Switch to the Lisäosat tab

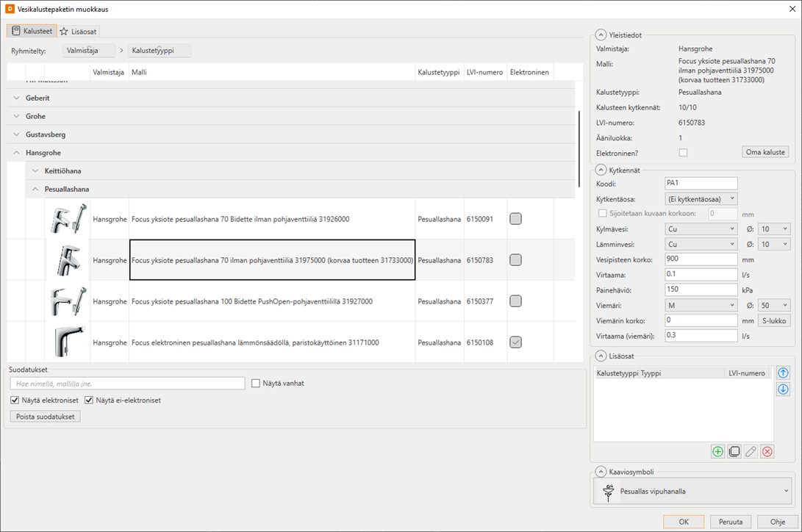coord(78,32)
